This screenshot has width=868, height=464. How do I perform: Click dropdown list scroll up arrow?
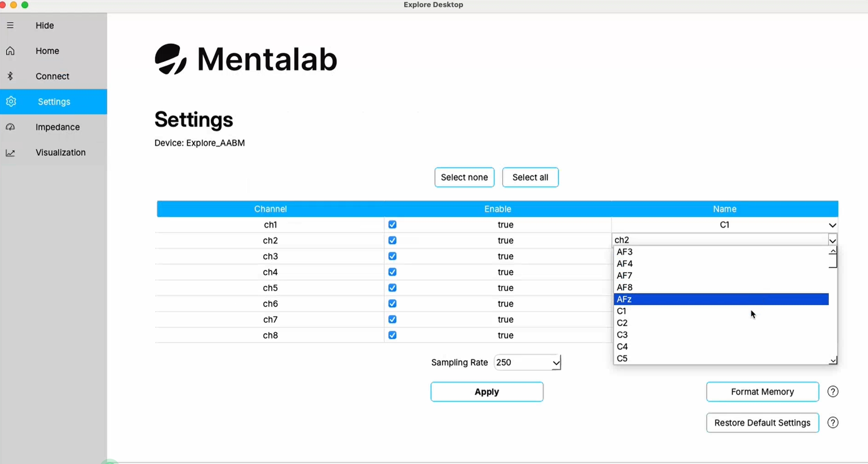click(833, 251)
